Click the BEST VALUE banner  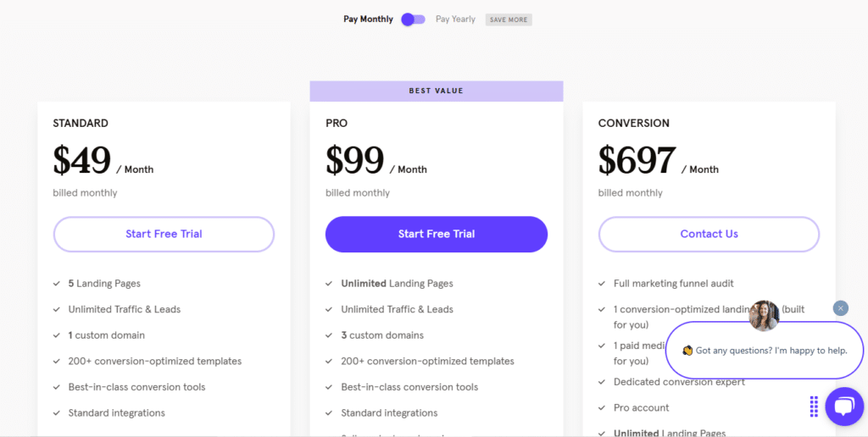tap(437, 91)
